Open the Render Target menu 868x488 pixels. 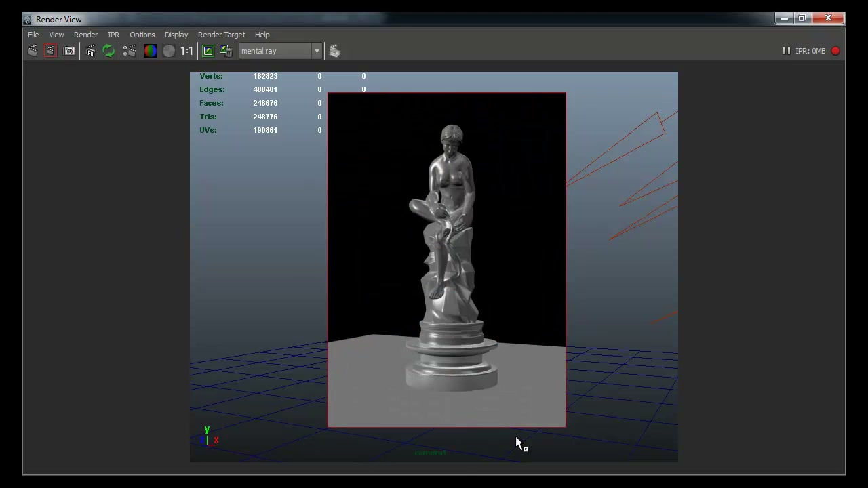222,35
